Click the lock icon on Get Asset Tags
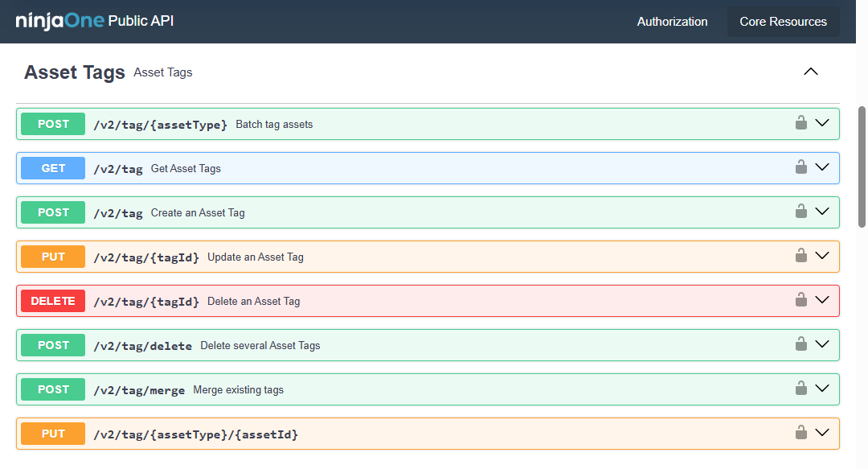The width and height of the screenshot is (868, 469). click(800, 167)
